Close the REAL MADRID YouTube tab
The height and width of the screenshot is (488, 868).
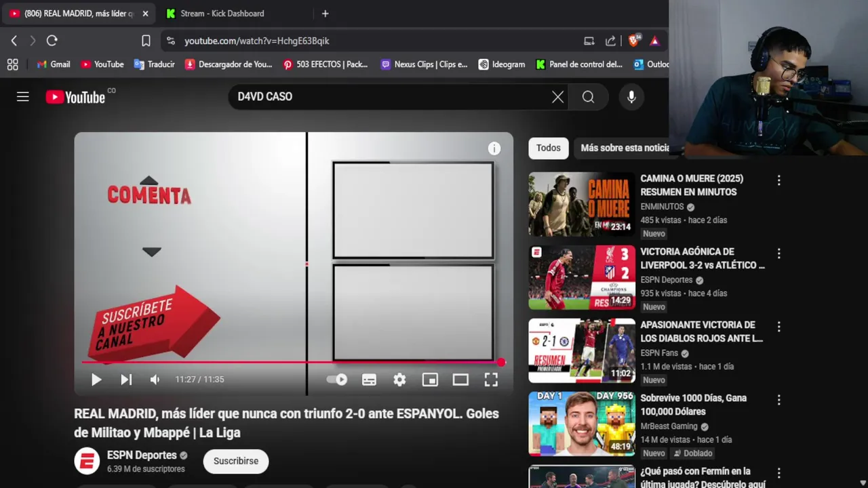pos(145,14)
